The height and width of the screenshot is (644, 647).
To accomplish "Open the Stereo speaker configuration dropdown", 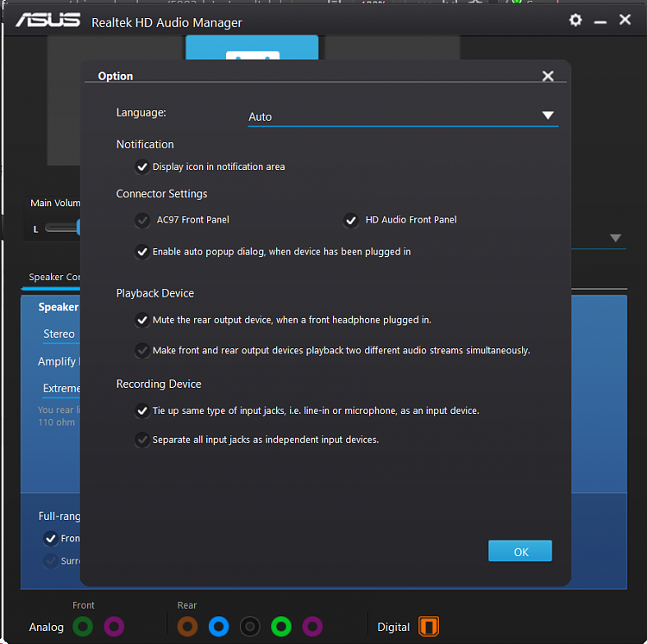I will [61, 335].
